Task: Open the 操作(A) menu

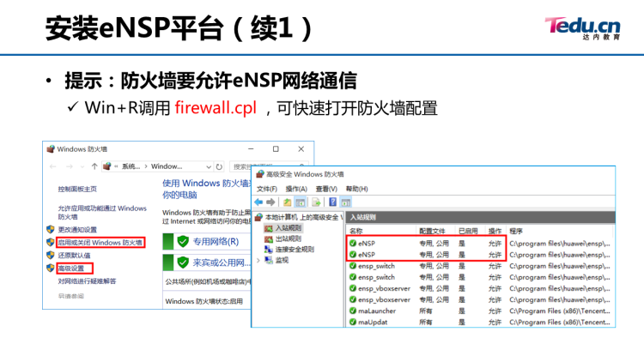Action: point(296,189)
